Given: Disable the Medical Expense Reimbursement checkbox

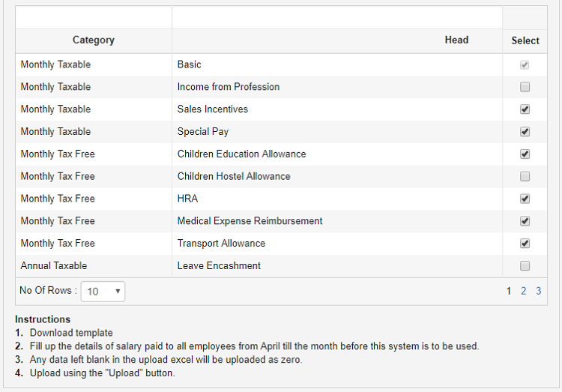Looking at the screenshot, I should click(x=525, y=221).
